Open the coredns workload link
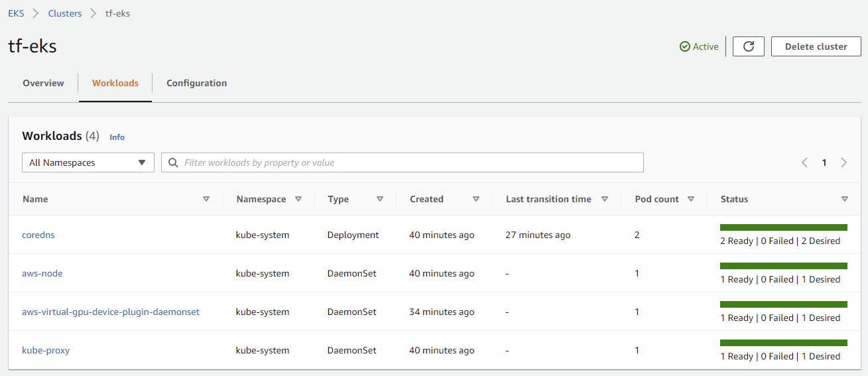 tap(38, 235)
